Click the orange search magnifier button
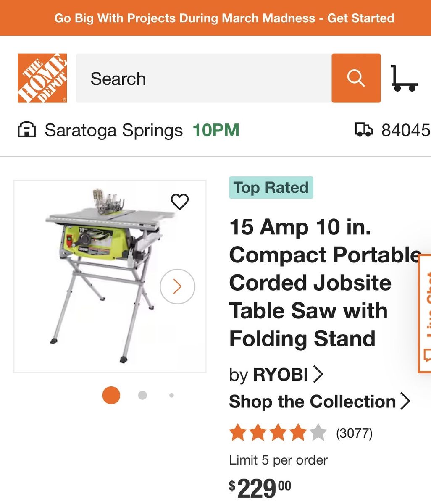This screenshot has height=504, width=431. (x=356, y=78)
